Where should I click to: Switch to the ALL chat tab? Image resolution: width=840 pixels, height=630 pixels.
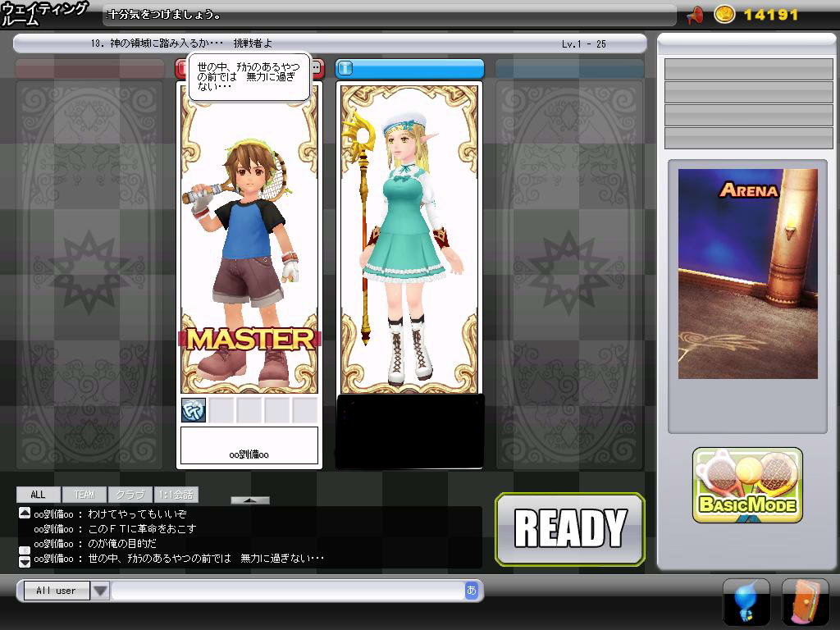pos(38,495)
